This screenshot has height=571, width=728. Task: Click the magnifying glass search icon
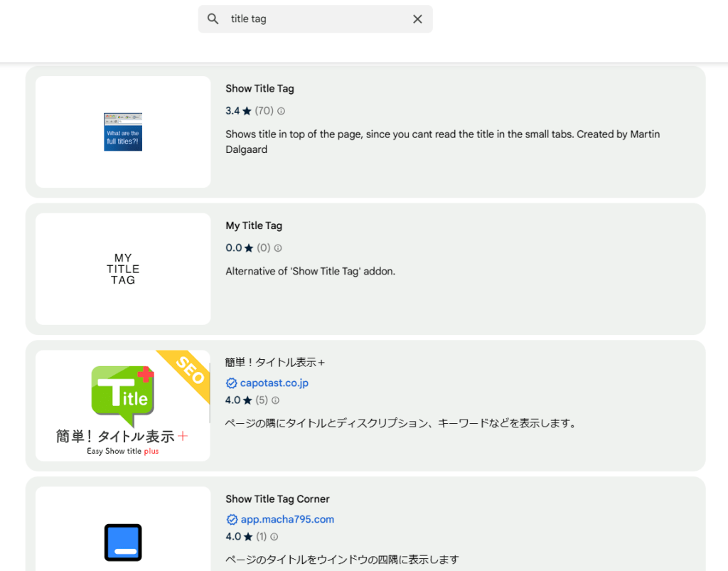(x=213, y=18)
